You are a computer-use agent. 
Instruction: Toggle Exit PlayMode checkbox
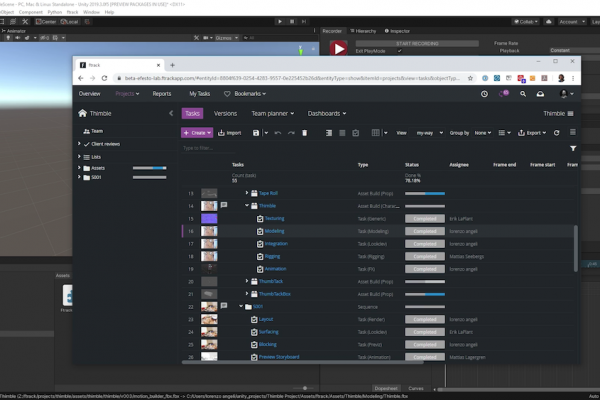(x=399, y=51)
